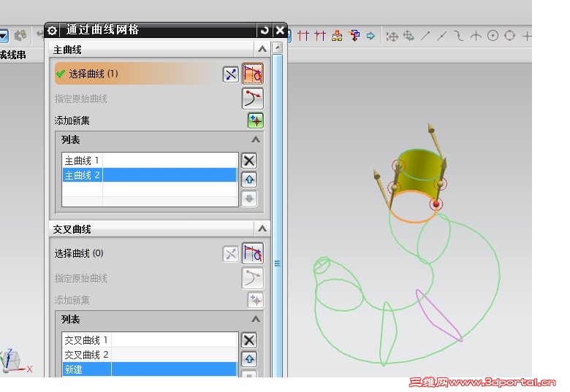Click the Clear Snap Point toolbar icon
This screenshot has width=570, height=392.
pyautogui.click(x=408, y=36)
